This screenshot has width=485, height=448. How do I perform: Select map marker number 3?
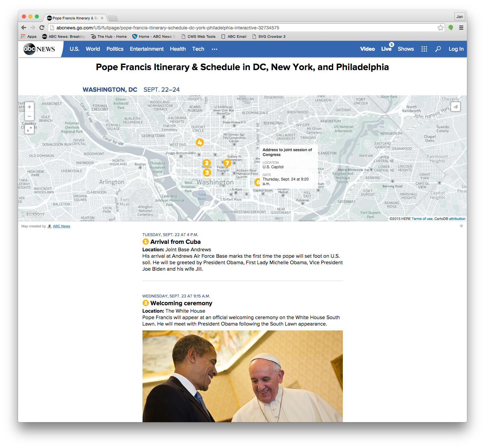click(x=207, y=172)
